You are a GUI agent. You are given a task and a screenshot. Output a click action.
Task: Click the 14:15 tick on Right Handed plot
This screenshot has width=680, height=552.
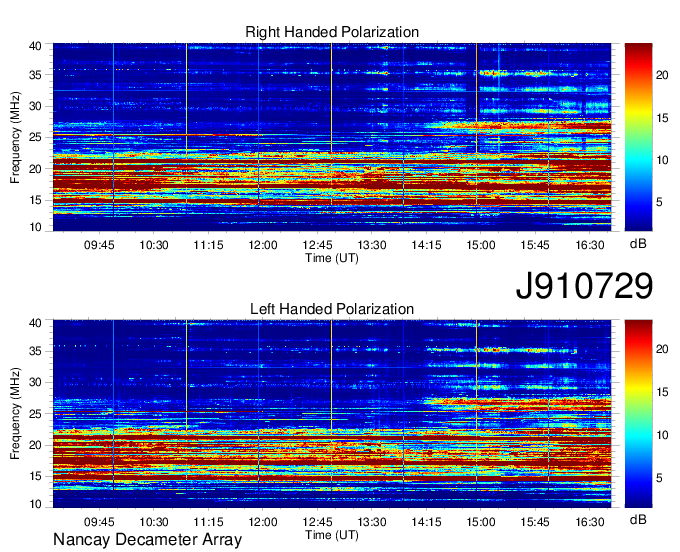pos(426,245)
